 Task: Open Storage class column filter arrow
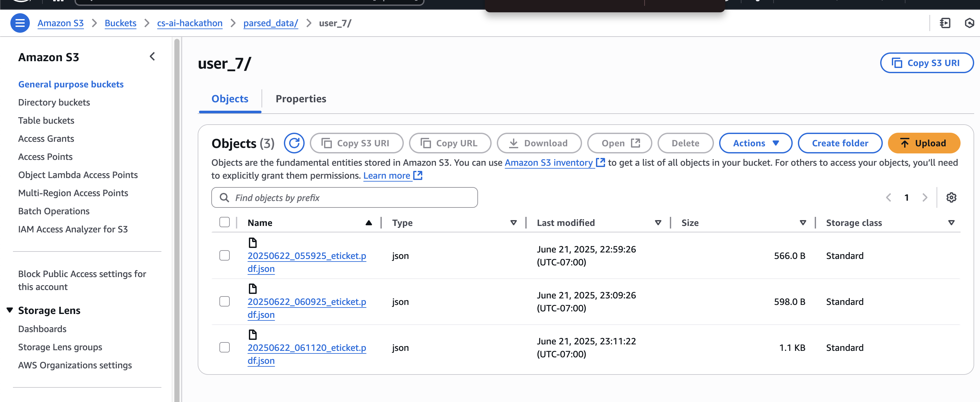(951, 223)
